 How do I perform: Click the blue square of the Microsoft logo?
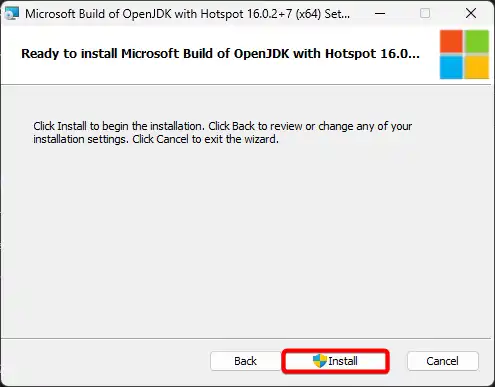451,67
